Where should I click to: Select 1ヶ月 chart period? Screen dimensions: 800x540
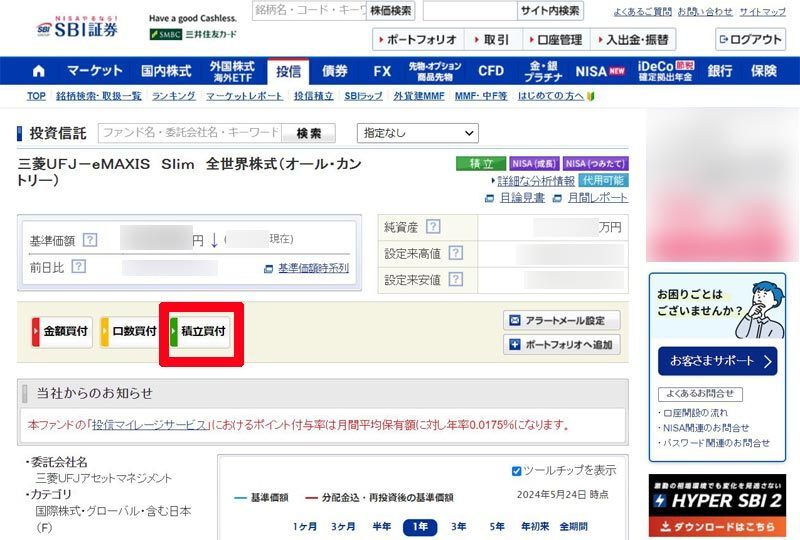[x=305, y=526]
